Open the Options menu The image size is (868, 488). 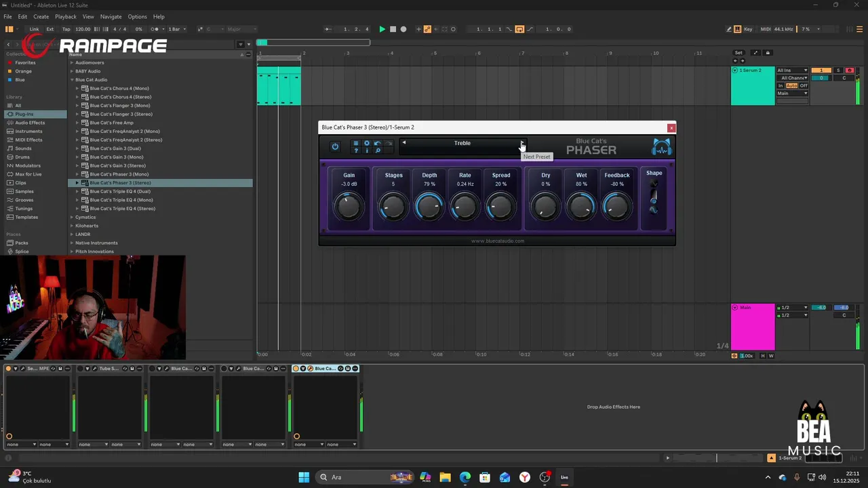(137, 16)
